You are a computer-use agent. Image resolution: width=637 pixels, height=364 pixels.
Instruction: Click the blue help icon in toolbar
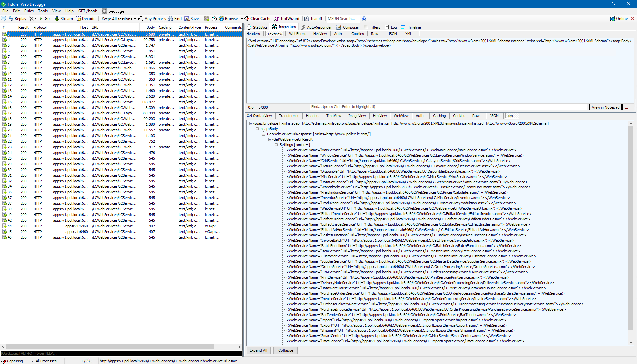[x=364, y=19]
